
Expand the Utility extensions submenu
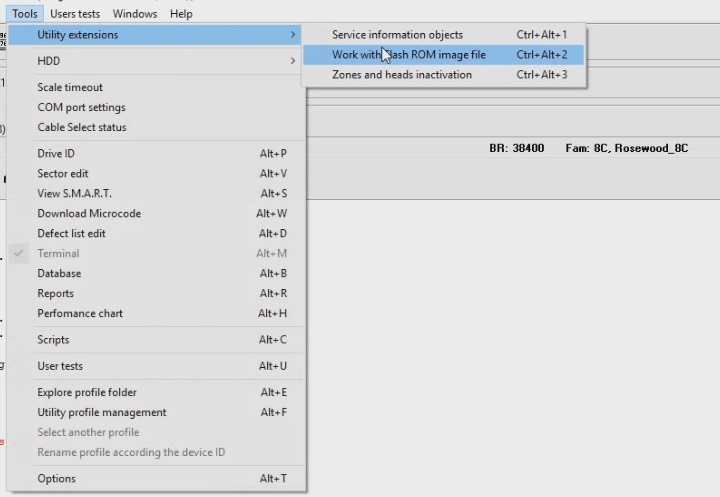point(78,35)
